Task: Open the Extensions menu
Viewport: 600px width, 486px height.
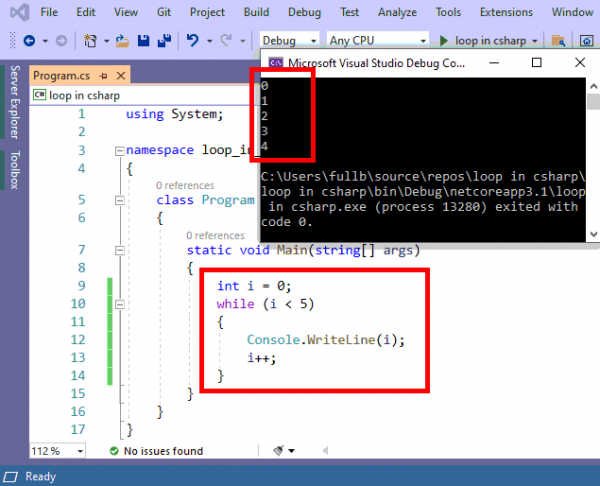Action: pyautogui.click(x=506, y=12)
